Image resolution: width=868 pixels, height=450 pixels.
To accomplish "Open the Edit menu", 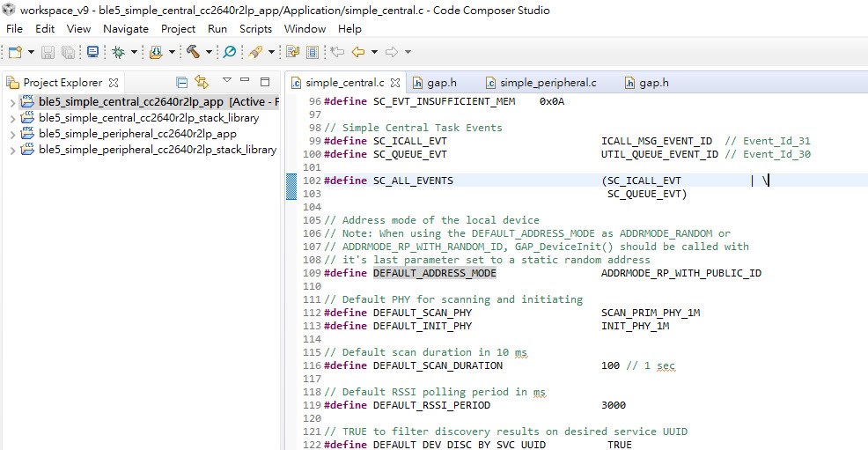I will click(45, 29).
